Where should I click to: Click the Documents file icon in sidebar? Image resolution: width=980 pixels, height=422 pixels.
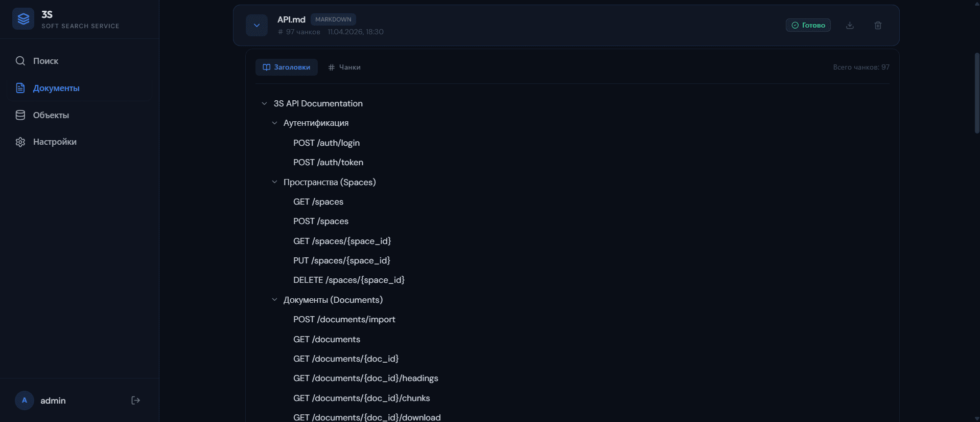point(20,88)
